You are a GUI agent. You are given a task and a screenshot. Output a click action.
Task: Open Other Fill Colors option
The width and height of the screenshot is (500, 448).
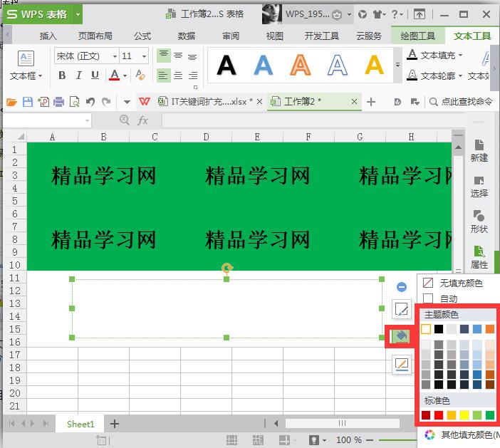tap(461, 434)
